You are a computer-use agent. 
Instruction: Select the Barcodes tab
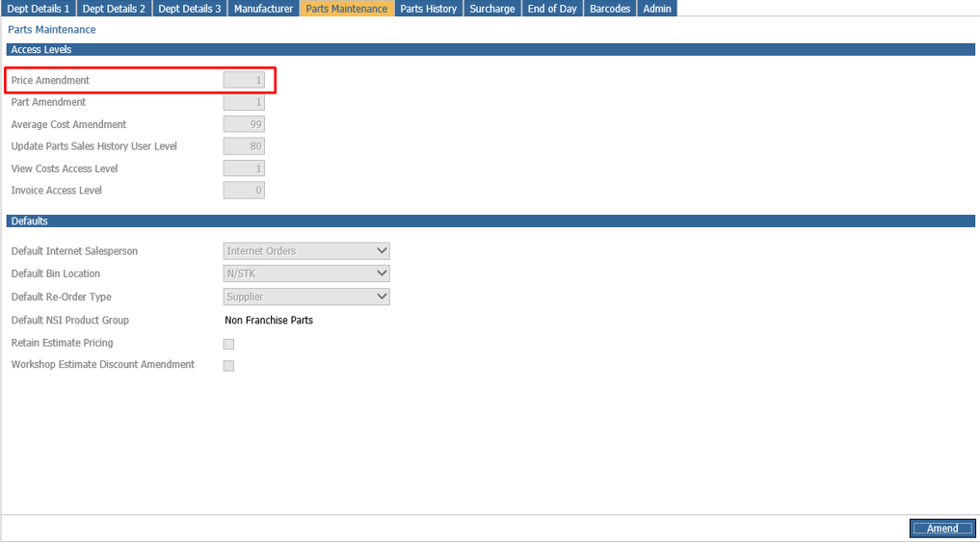610,9
